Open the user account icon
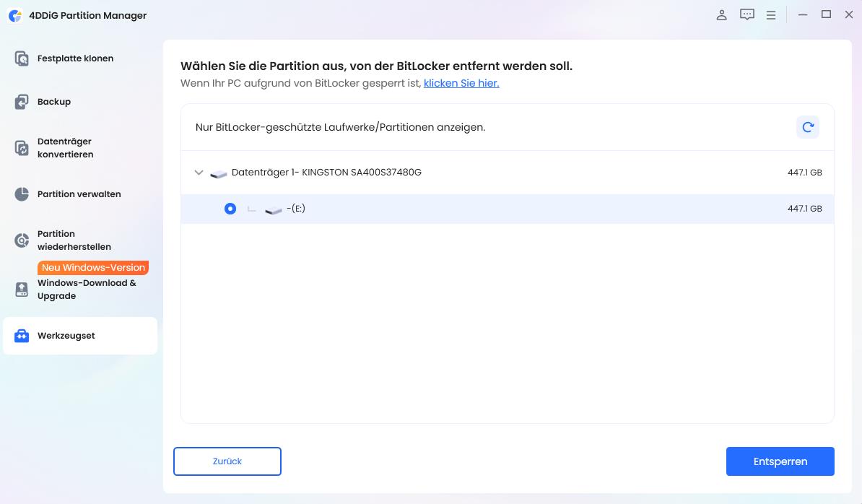 (x=721, y=14)
